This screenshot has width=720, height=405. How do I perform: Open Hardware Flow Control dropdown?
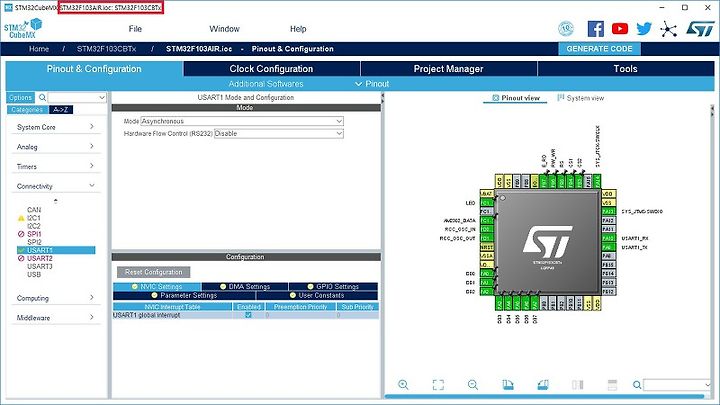279,134
